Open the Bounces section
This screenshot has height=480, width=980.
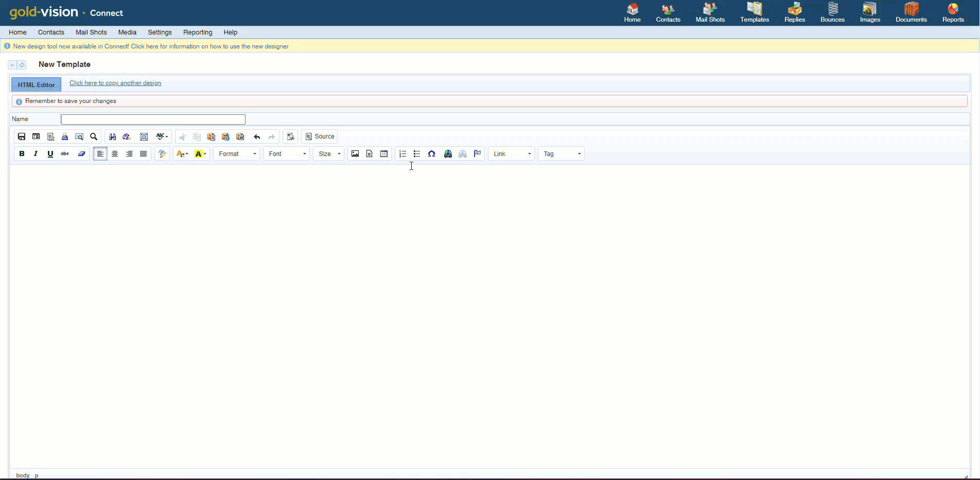point(832,12)
